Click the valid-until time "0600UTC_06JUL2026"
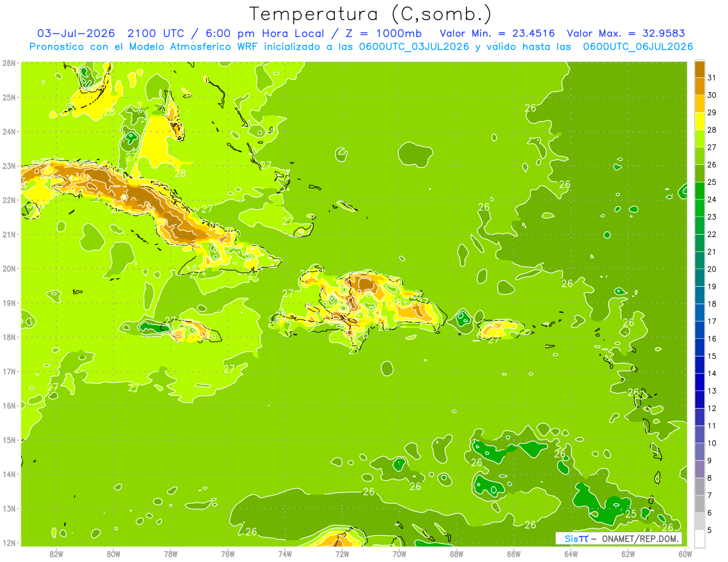The height and width of the screenshot is (562, 728). pos(638,47)
